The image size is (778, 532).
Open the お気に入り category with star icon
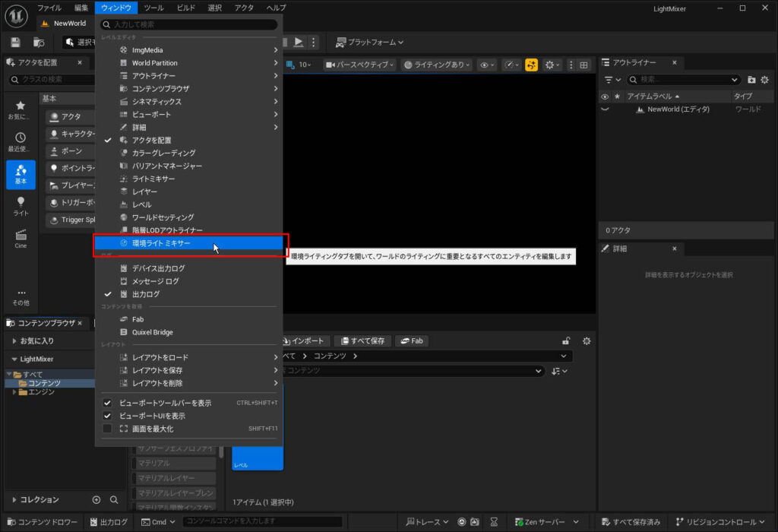click(21, 109)
